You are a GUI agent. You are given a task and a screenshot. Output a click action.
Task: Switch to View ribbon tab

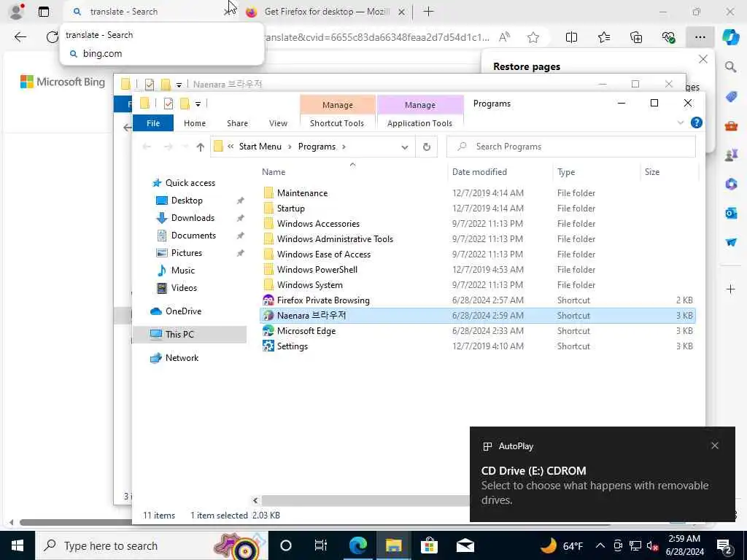click(x=278, y=123)
